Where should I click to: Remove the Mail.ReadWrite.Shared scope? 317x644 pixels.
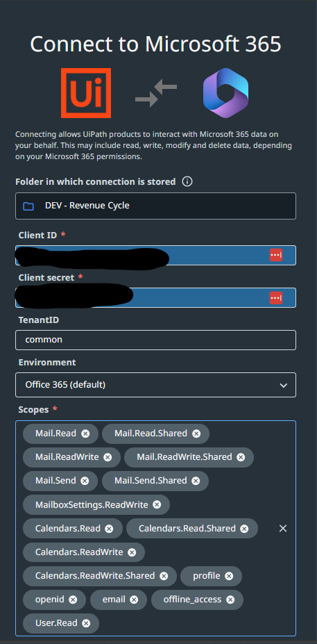click(x=241, y=457)
